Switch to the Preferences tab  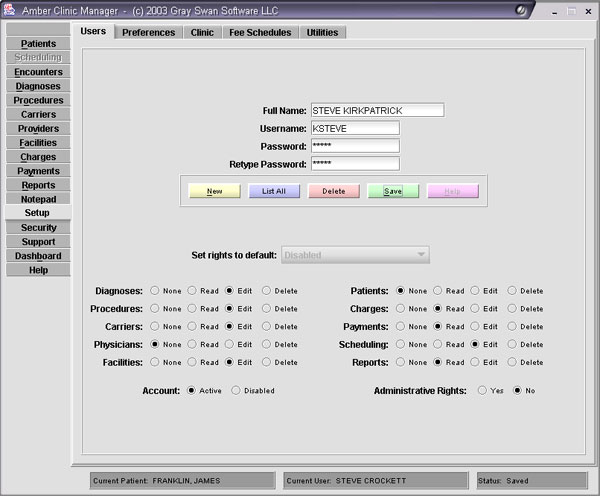click(x=149, y=32)
